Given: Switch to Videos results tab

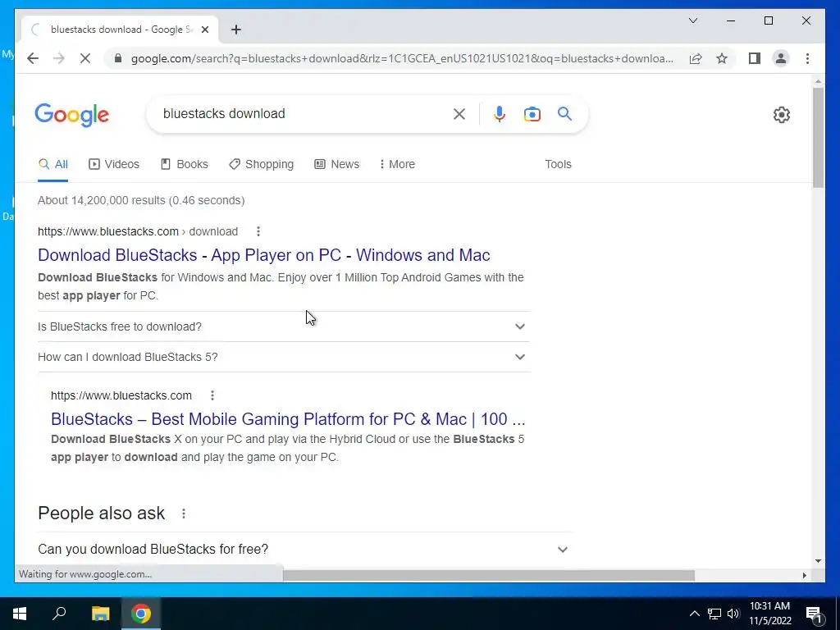Looking at the screenshot, I should click(x=114, y=164).
